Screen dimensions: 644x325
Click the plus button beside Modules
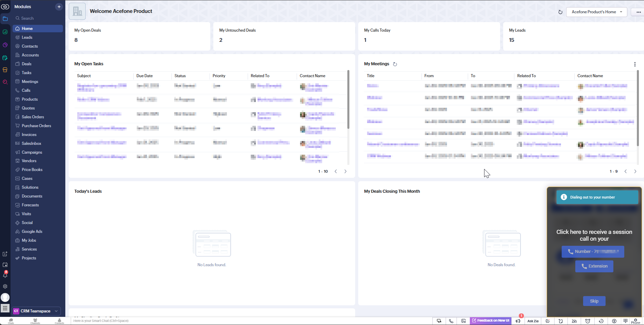coord(59,6)
